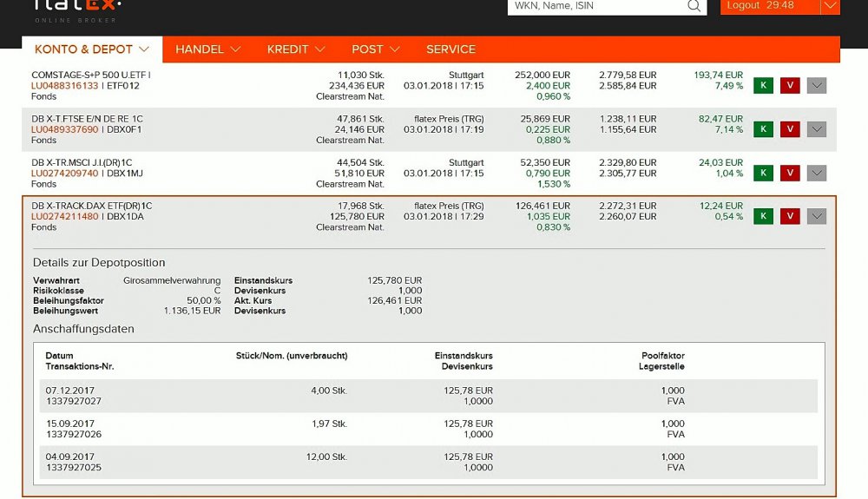The width and height of the screenshot is (868, 499).
Task: Click transaction number 1337927025
Action: coord(74,468)
